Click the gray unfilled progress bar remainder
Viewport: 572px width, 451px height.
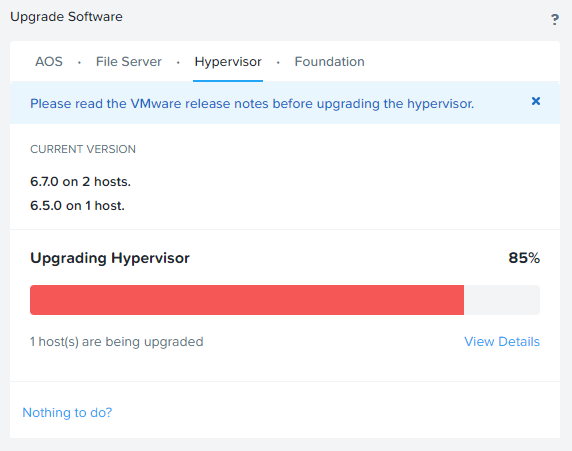pyautogui.click(x=502, y=300)
